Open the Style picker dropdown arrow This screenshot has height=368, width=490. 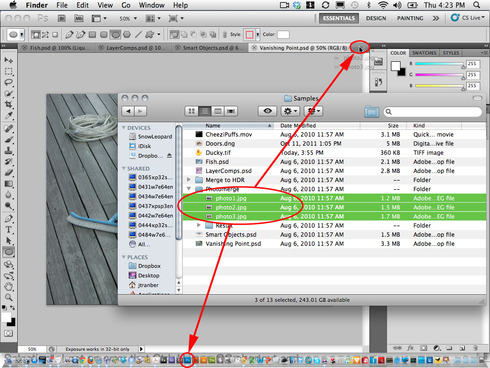[x=258, y=34]
